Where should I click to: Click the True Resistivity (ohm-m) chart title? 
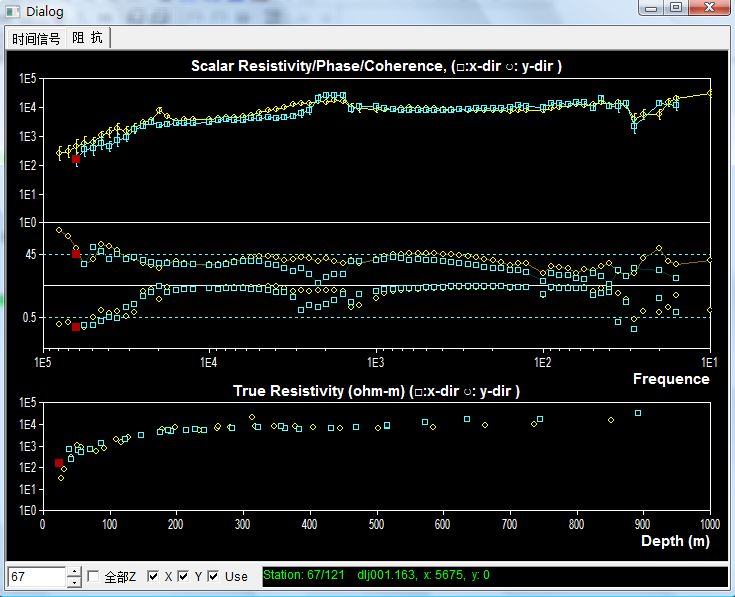click(376, 391)
